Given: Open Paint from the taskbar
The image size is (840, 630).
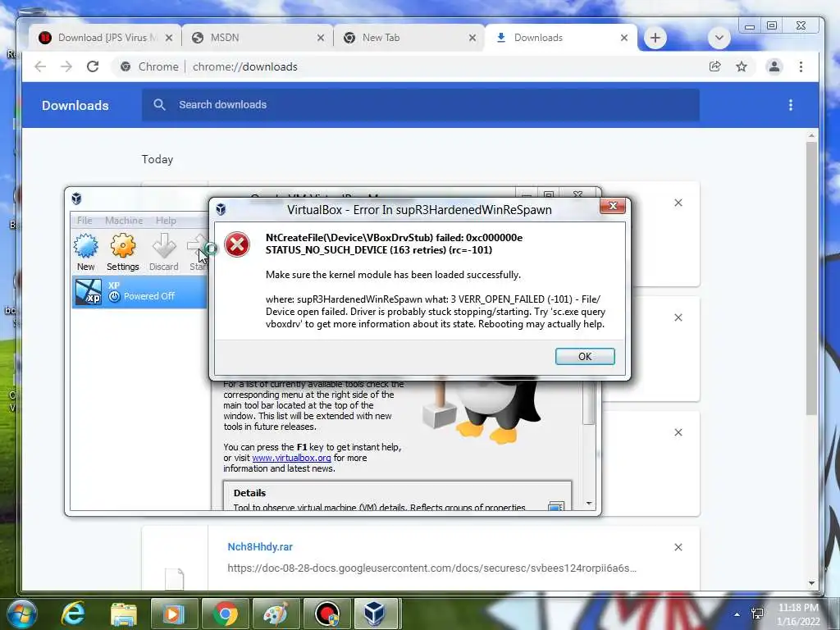Looking at the screenshot, I should [x=276, y=614].
